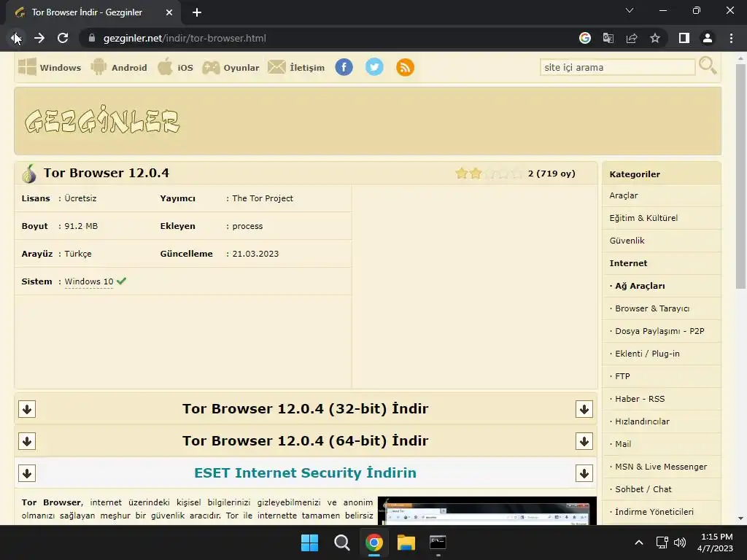Image resolution: width=747 pixels, height=560 pixels.
Task: Click right download arrow on 64-bit row
Action: [x=584, y=441]
